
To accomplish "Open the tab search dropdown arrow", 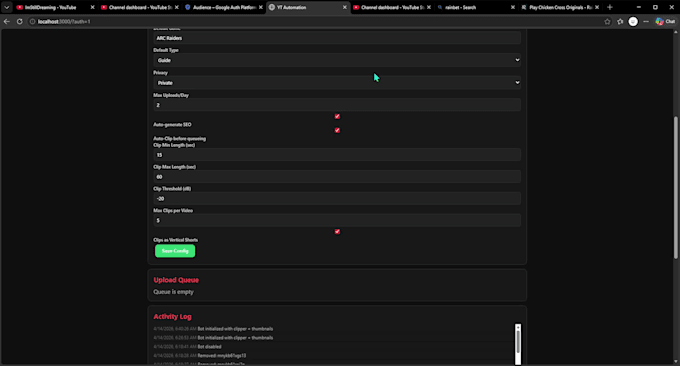I will 7,7.
